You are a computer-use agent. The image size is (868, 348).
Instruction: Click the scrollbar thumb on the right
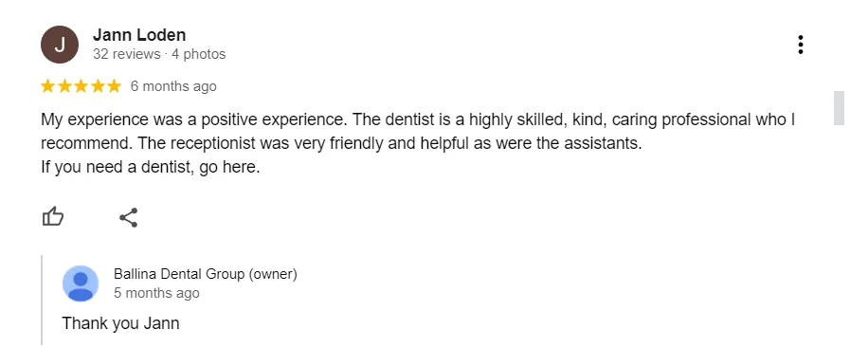840,107
